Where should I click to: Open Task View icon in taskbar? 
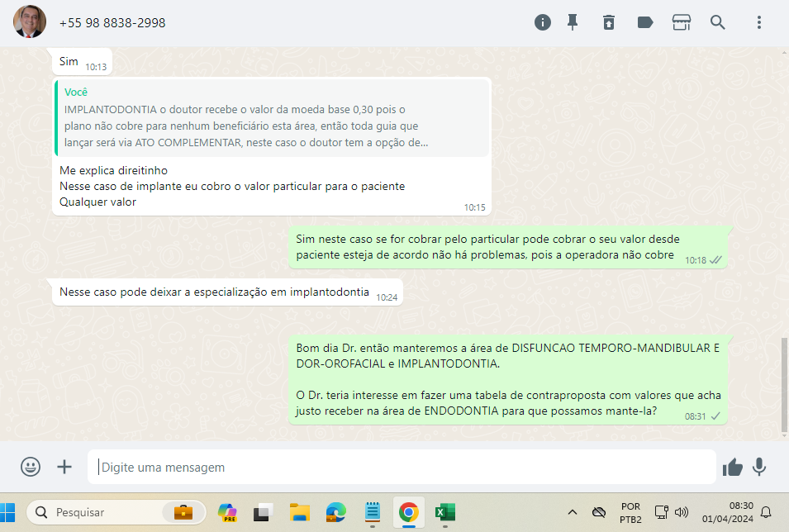264,512
